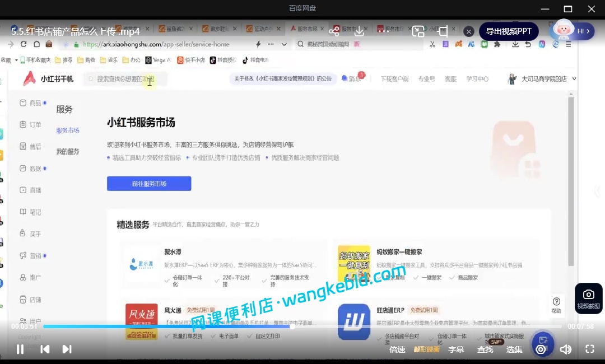This screenshot has height=364, width=605.
Task: Take a screenshot with 视频截图 button
Action: [x=588, y=298]
